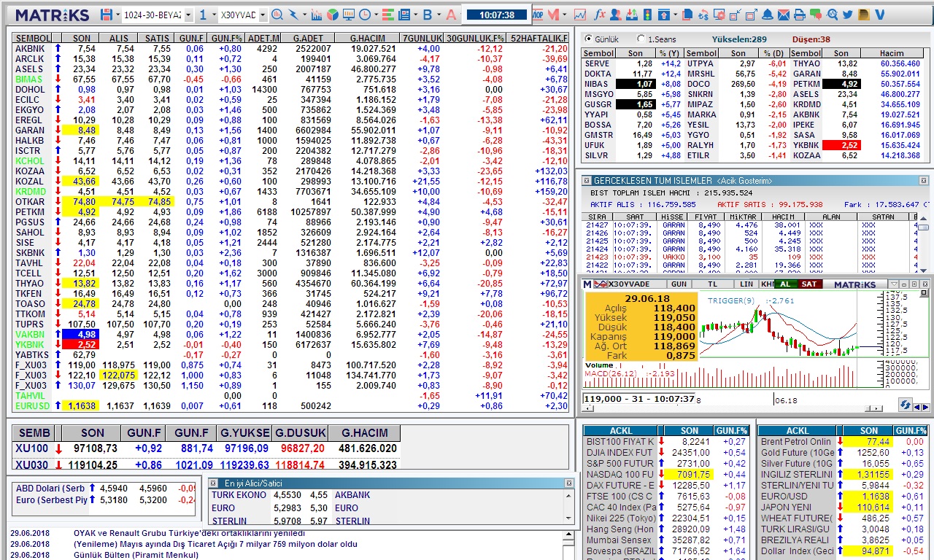Select the GARAN row in watchlist

tap(290, 130)
